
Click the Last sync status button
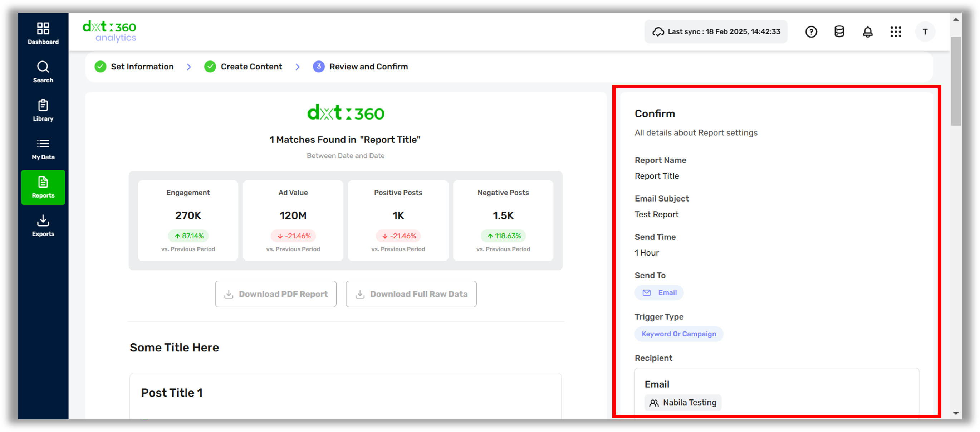click(716, 31)
